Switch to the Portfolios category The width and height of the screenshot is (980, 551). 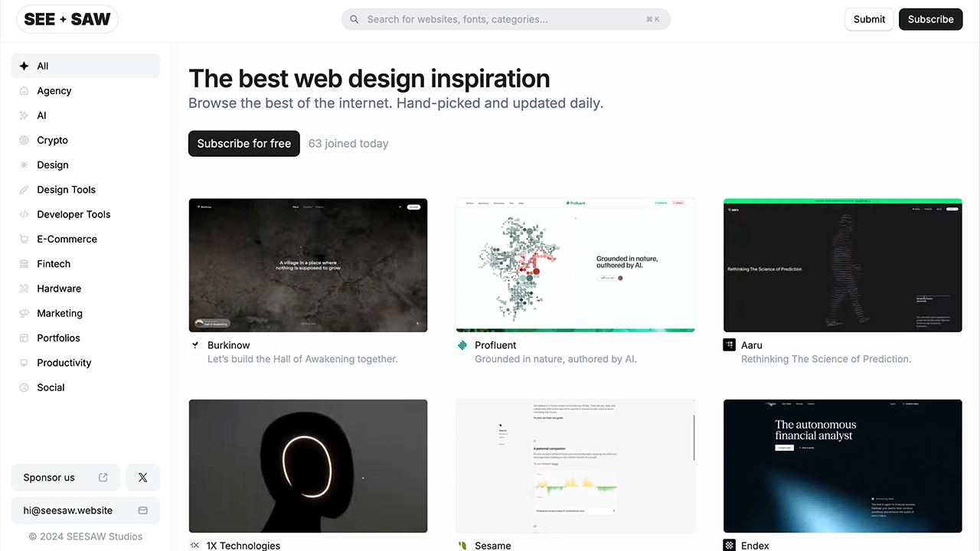pos(58,337)
